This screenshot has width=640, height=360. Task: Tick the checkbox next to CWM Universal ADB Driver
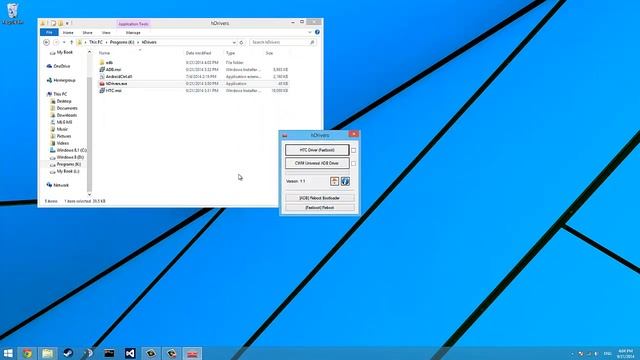pyautogui.click(x=353, y=163)
